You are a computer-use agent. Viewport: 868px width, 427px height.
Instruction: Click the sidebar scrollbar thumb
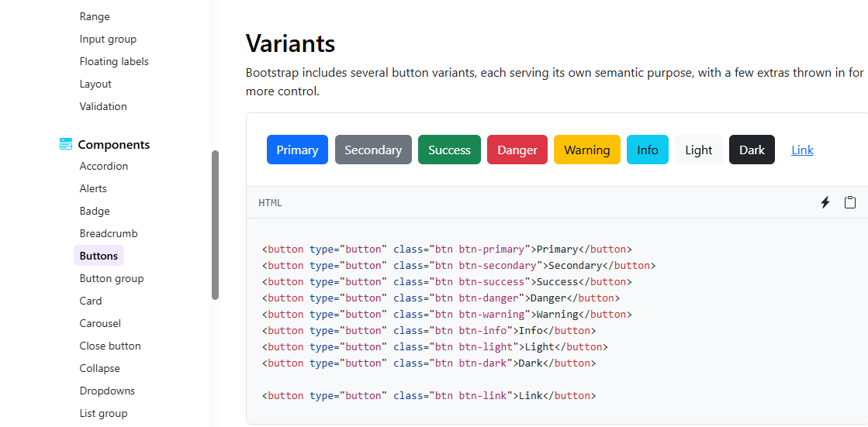[x=216, y=225]
